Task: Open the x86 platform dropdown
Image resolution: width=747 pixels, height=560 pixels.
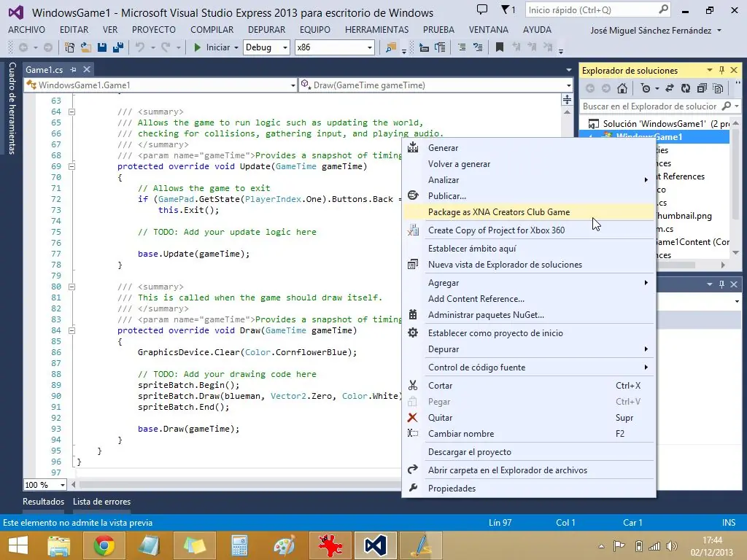Action: [x=370, y=47]
